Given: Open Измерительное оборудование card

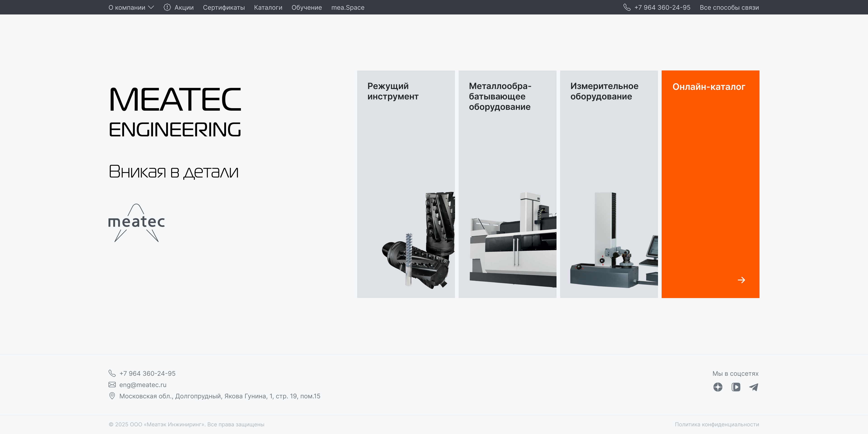Looking at the screenshot, I should tap(609, 184).
